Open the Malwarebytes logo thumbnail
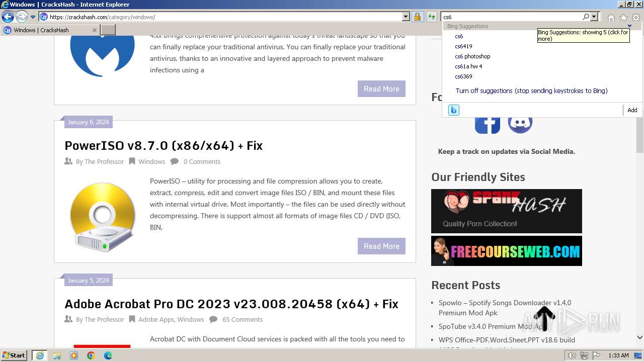 point(102,55)
